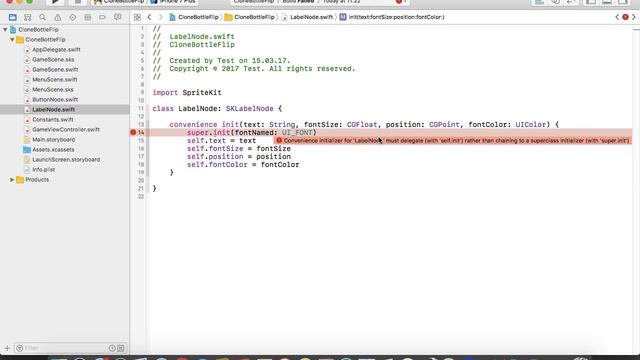The height and width of the screenshot is (360, 640).
Task: Go forward in editor history
Action: point(160,17)
